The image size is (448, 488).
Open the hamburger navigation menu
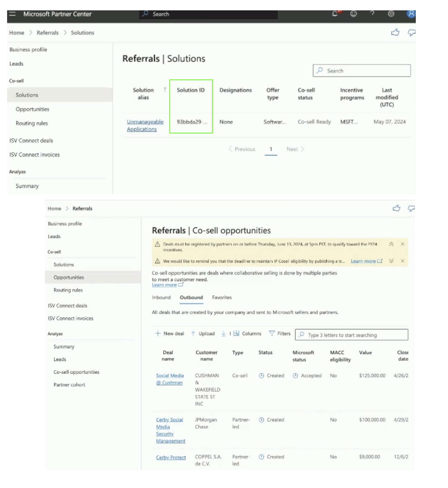pyautogui.click(x=12, y=14)
